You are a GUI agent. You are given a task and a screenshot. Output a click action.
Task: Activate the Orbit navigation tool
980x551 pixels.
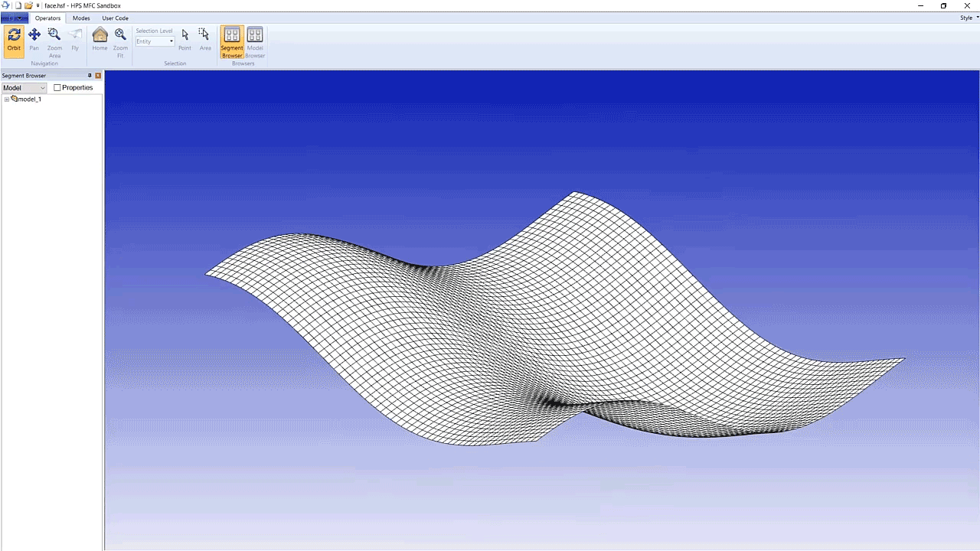14,41
